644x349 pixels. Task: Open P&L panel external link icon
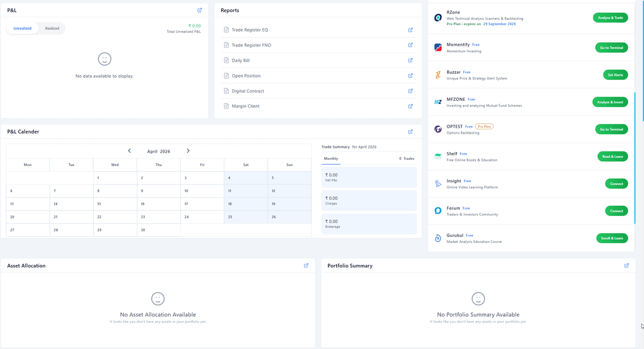click(200, 10)
